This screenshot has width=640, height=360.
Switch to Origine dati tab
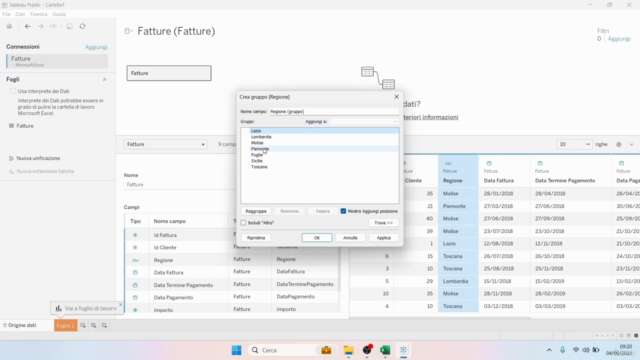(x=20, y=325)
